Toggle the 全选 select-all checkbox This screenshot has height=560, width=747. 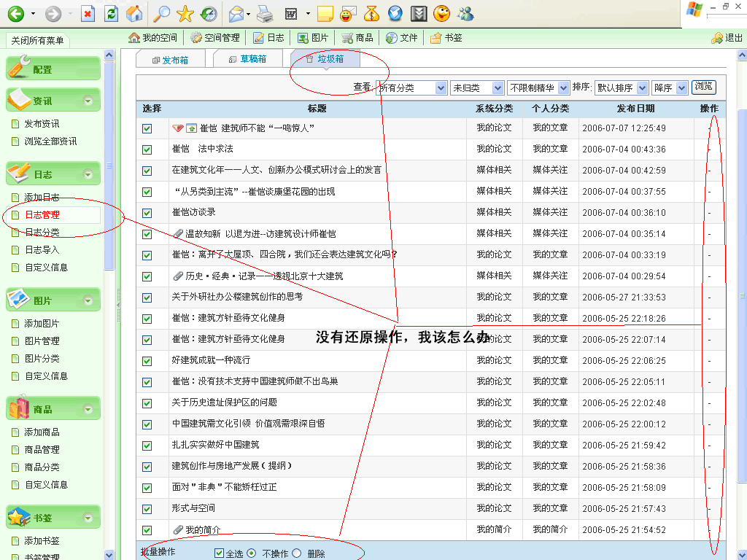pyautogui.click(x=219, y=553)
